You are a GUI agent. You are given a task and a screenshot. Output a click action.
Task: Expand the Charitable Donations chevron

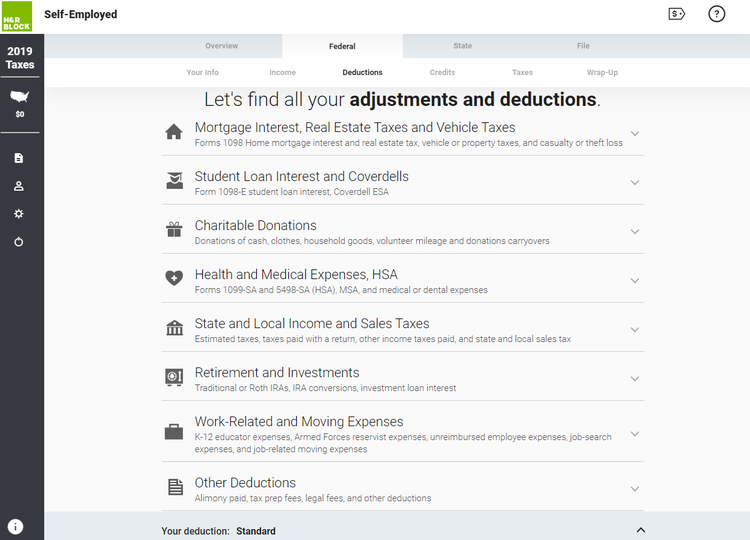[635, 232]
